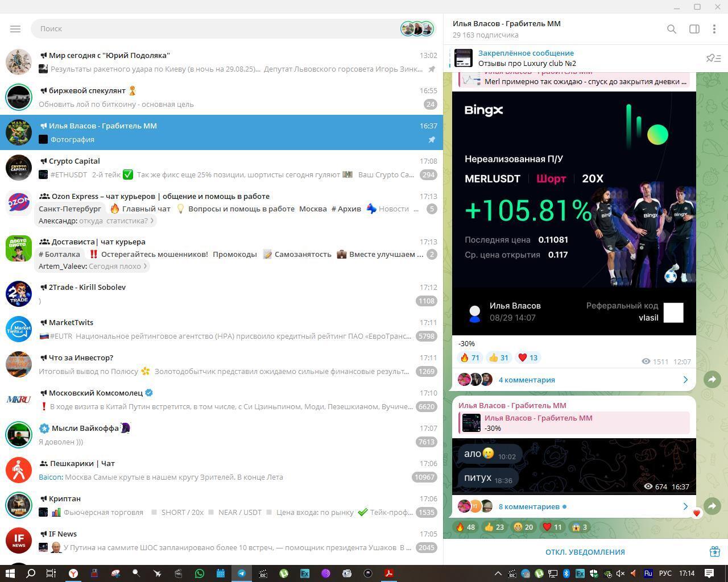Open the 'Московский Комсомолец' channel
728x582 pixels.
(221, 400)
